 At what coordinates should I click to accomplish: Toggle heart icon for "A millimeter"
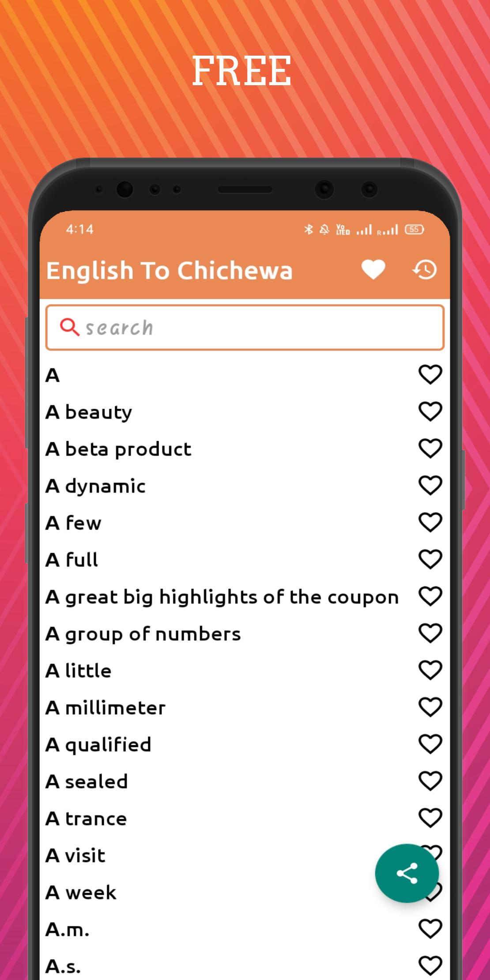[x=430, y=708]
